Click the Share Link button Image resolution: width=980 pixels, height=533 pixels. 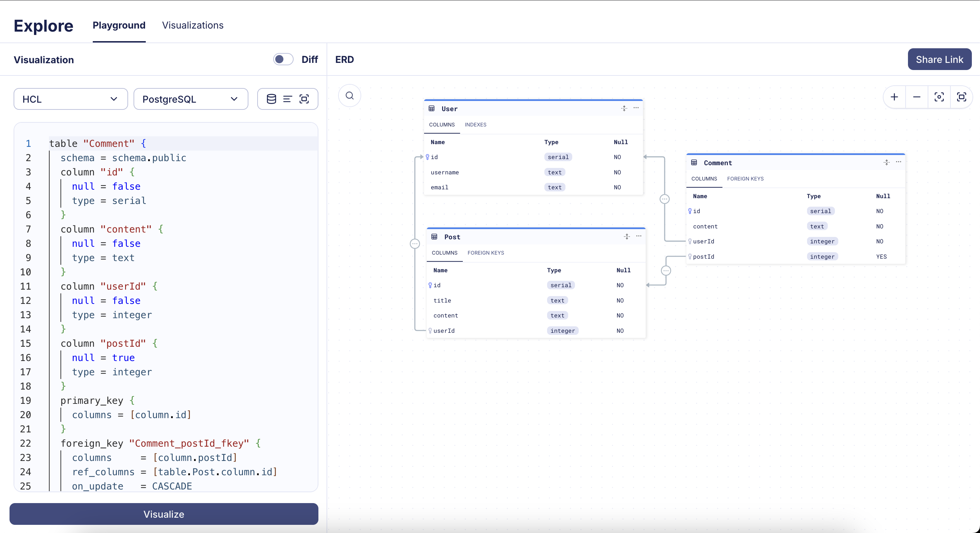click(x=940, y=59)
